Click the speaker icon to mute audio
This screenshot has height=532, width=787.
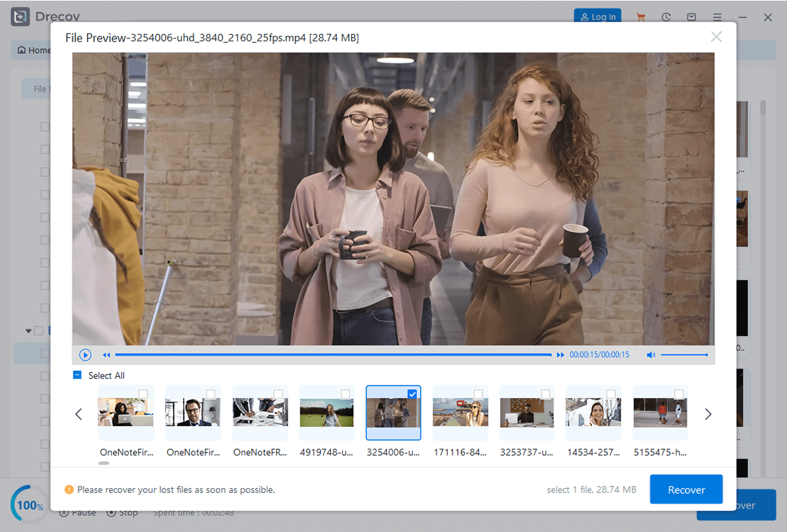[651, 355]
